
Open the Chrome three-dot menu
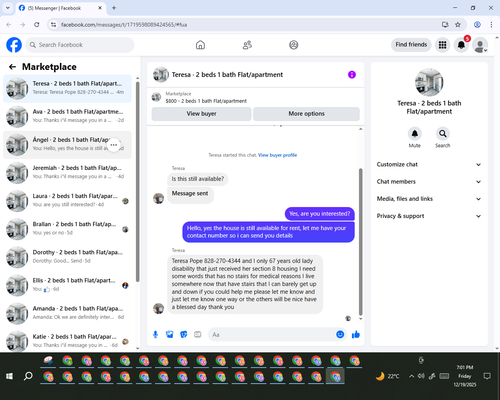point(491,25)
